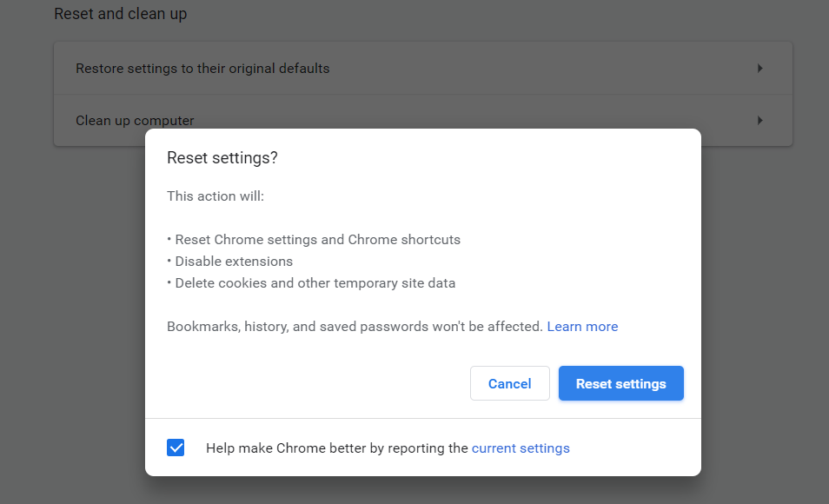Click the dimmed backdrop below the dialog
This screenshot has height=504, width=829.
click(x=417, y=491)
